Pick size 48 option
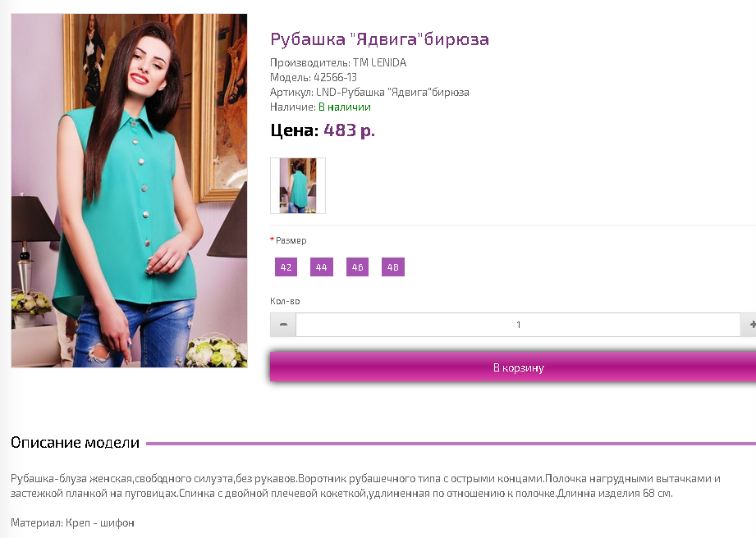Image resolution: width=756 pixels, height=538 pixels. (393, 267)
